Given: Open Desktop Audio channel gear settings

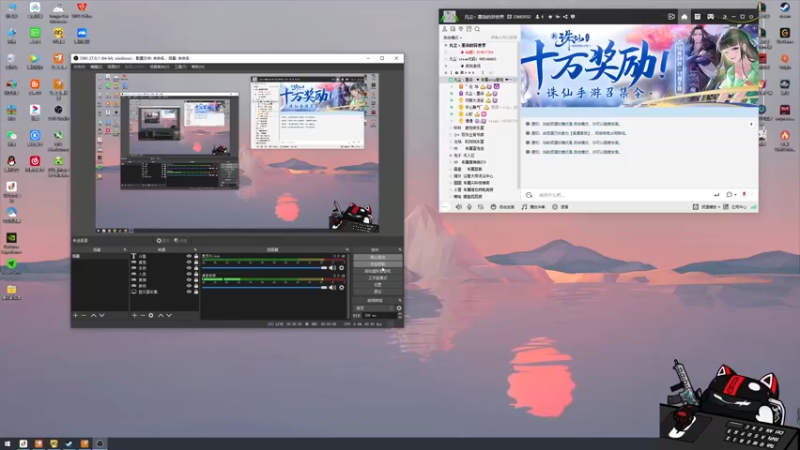Looking at the screenshot, I should (342, 287).
